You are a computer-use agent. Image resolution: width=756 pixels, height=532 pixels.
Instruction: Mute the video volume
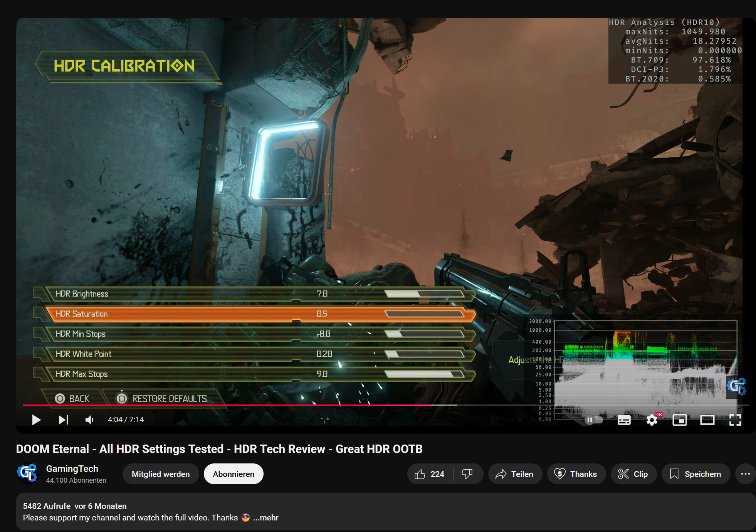(89, 420)
